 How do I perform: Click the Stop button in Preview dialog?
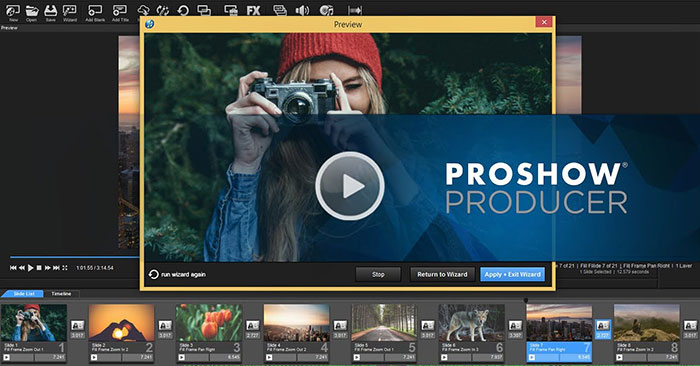(x=378, y=274)
